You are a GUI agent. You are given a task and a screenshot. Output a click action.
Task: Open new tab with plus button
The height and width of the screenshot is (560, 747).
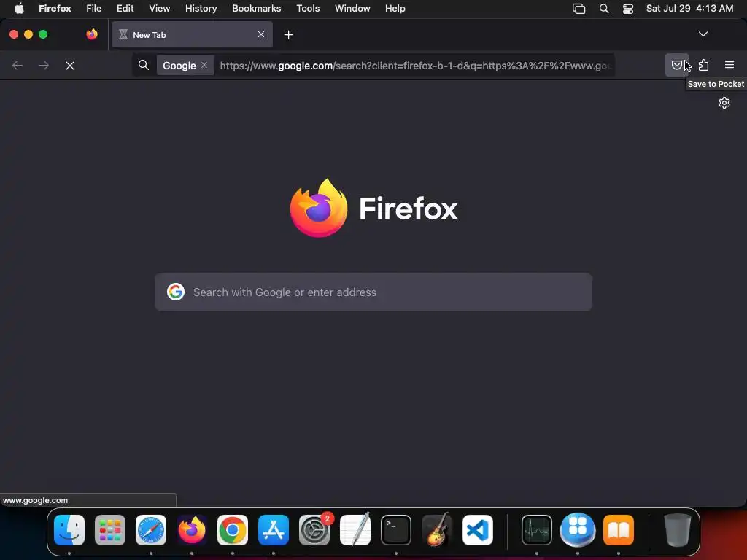[x=288, y=35]
